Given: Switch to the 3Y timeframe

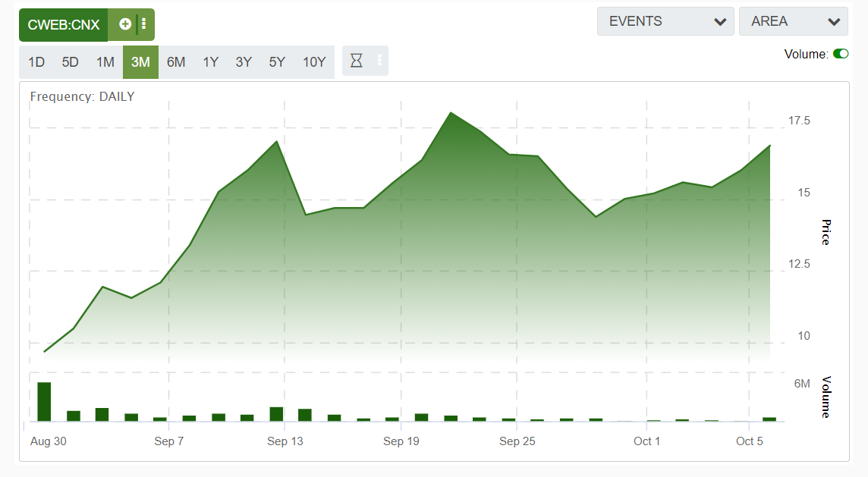Looking at the screenshot, I should tap(243, 61).
